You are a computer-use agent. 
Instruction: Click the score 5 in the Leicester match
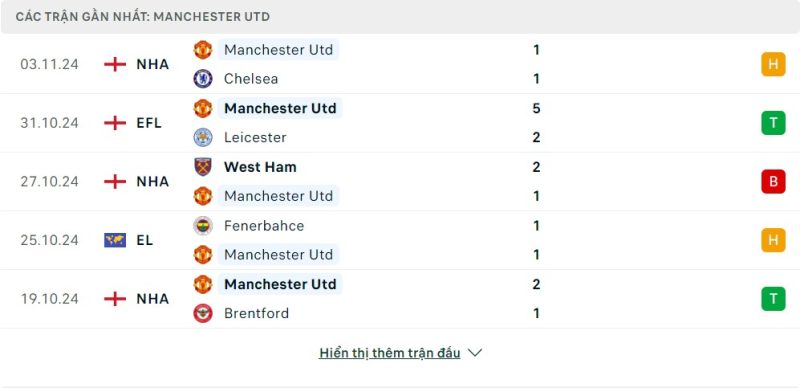pyautogui.click(x=536, y=108)
